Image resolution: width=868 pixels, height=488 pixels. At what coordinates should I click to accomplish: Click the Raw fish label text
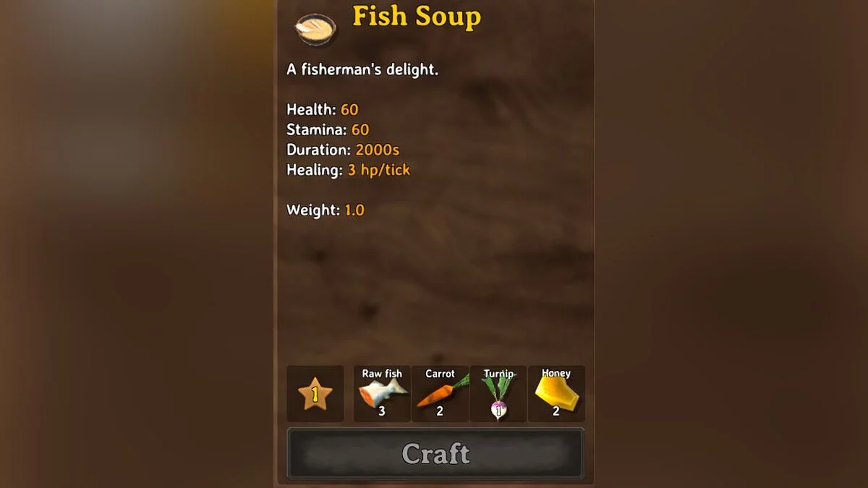pyautogui.click(x=382, y=374)
